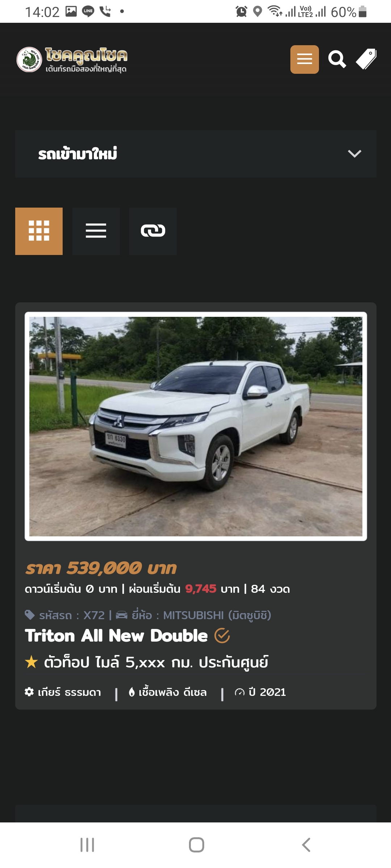Open Triton All New Double listing title
The image size is (391, 868).
116,636
